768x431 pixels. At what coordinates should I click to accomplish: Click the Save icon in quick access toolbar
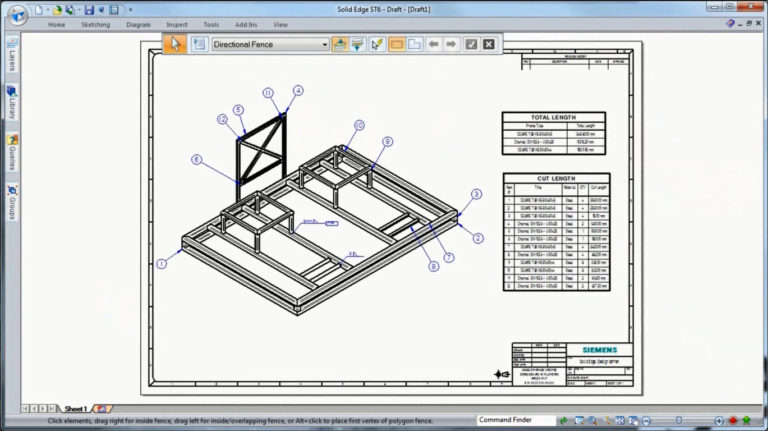(x=88, y=9)
